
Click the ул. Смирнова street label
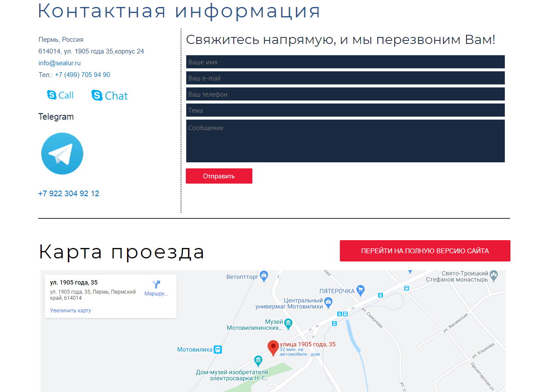(372, 317)
